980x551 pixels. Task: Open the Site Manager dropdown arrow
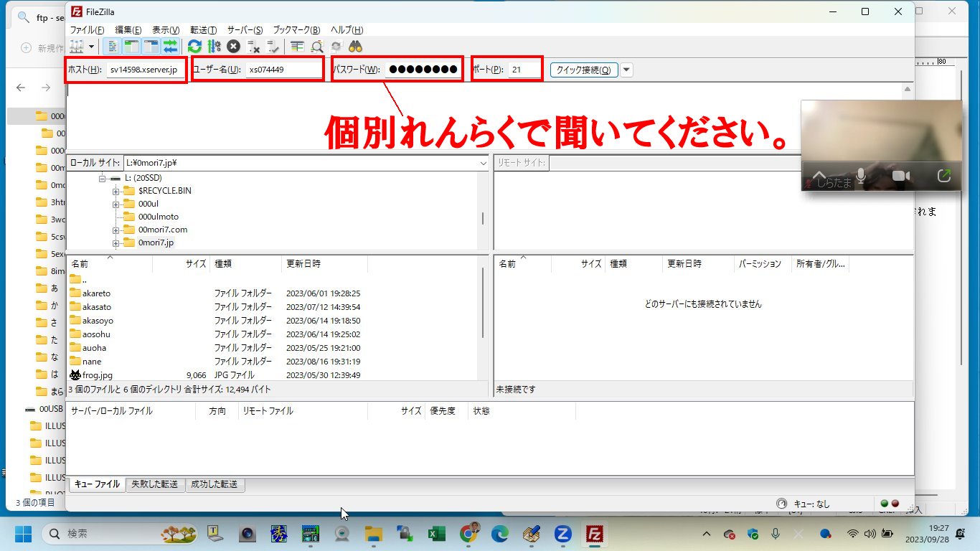pos(91,47)
